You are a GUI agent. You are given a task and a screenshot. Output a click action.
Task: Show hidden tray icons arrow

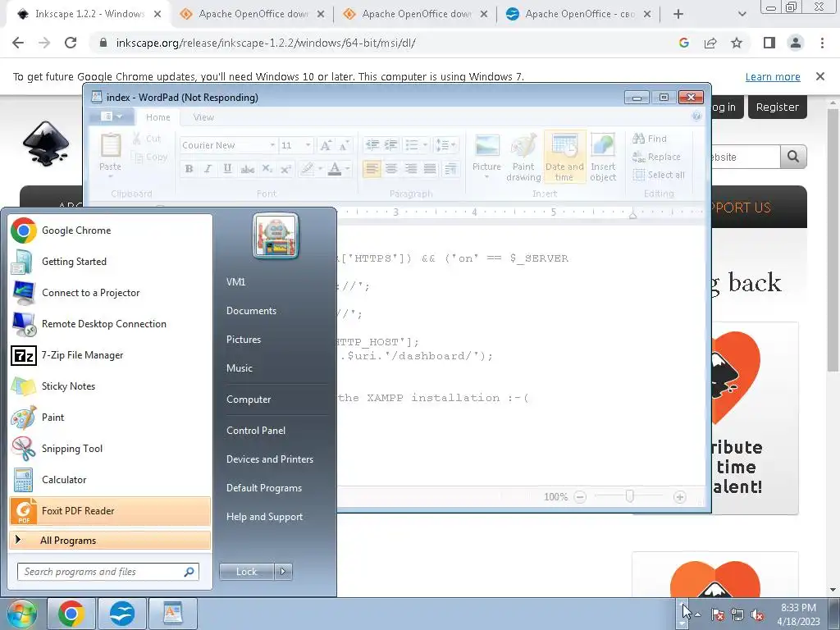point(697,614)
